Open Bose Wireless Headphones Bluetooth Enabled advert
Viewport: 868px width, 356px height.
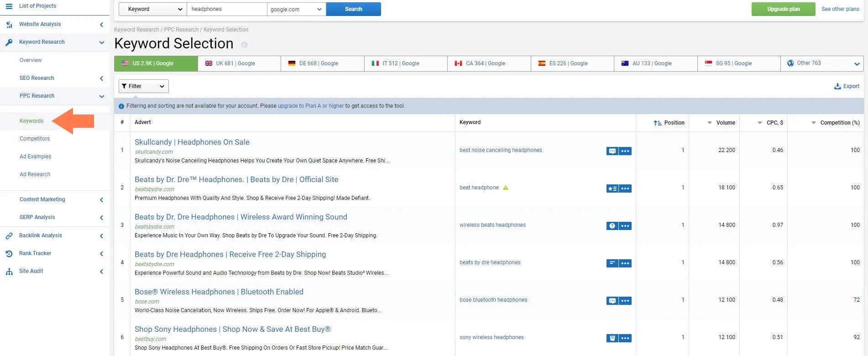(219, 292)
